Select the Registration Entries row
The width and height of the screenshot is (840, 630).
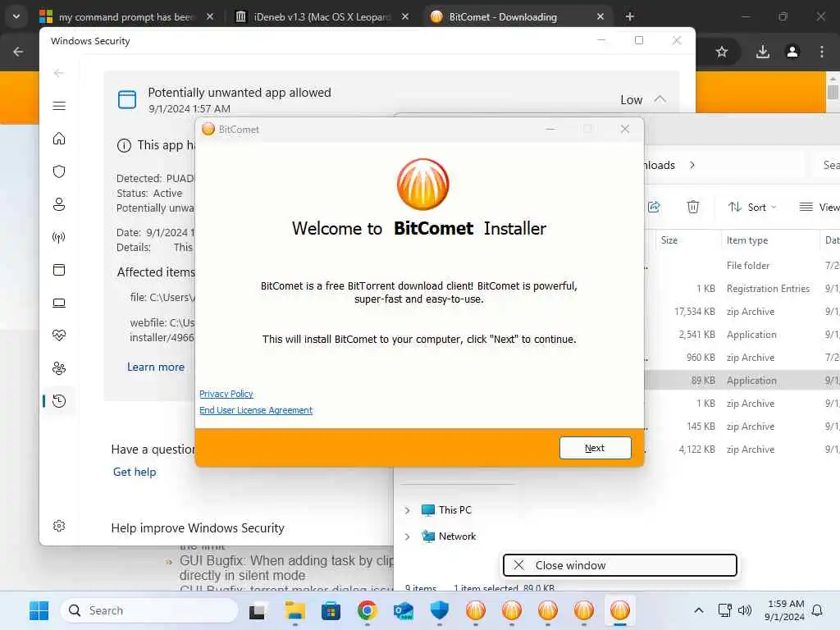pos(742,288)
